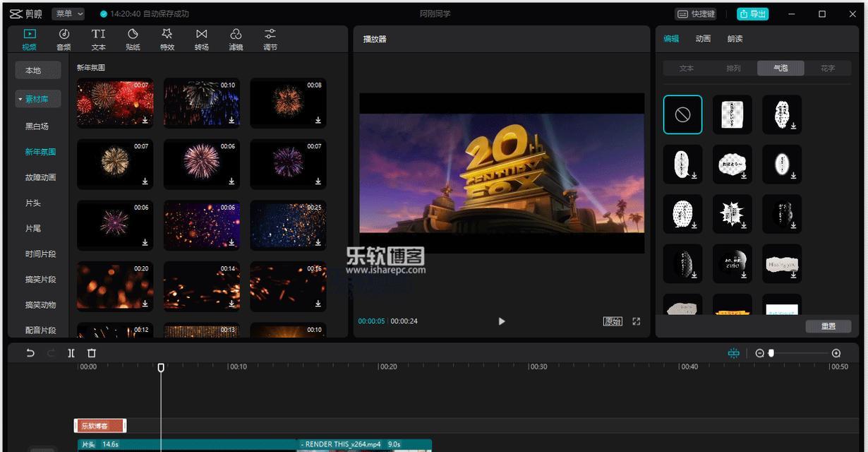The image size is (868, 452).
Task: Select 片头 category
Action: tap(33, 203)
